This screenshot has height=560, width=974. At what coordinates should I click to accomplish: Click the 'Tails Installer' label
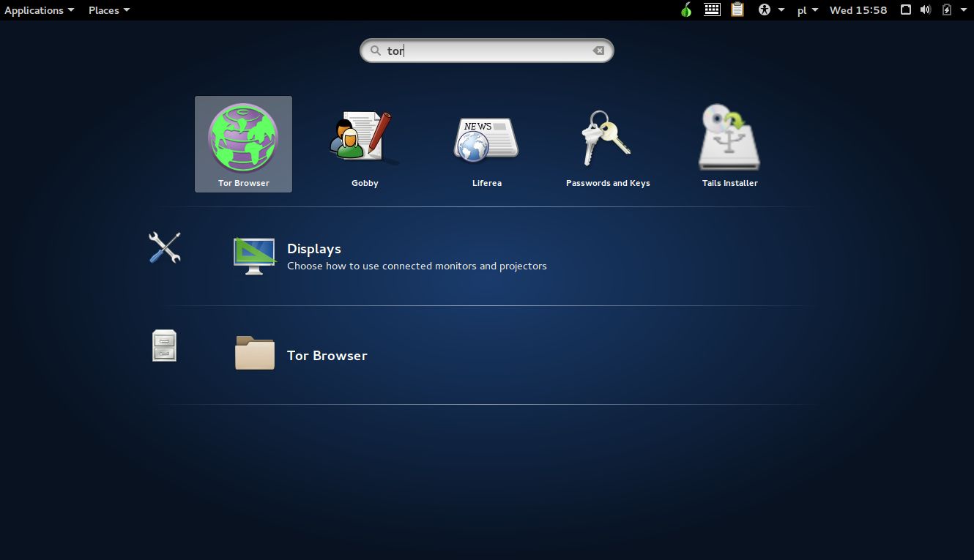pos(730,183)
